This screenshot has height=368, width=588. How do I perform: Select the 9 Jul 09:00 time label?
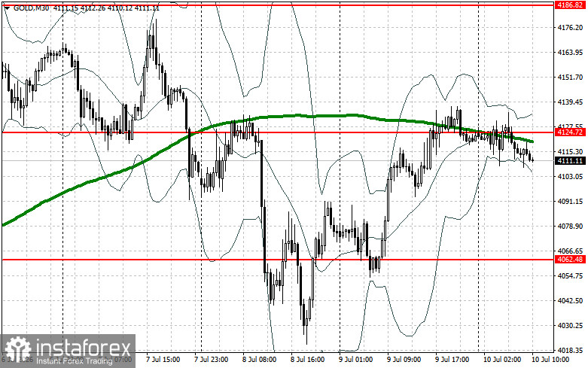[x=404, y=360]
